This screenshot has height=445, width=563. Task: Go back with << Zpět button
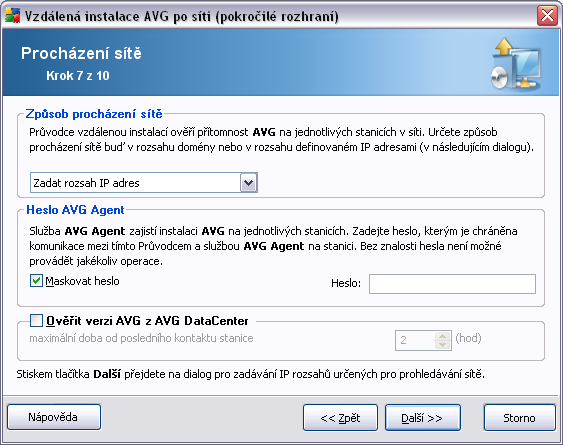pos(340,418)
